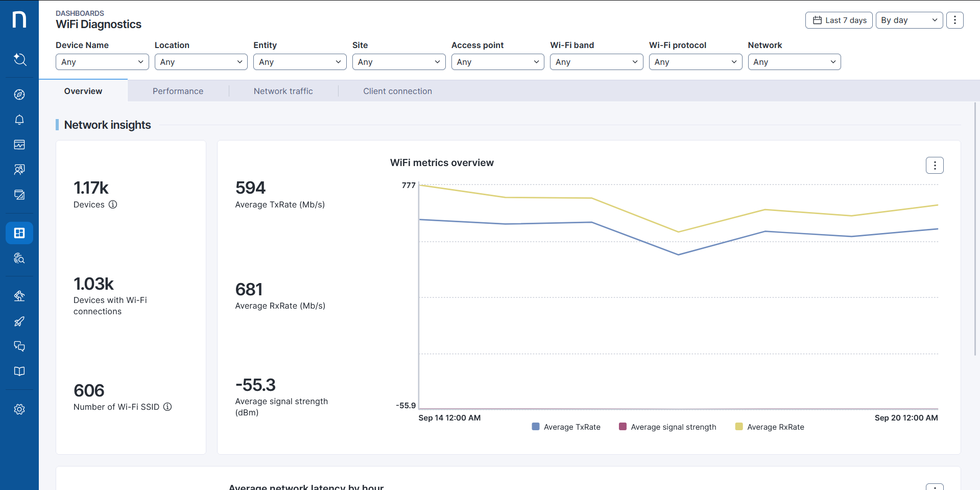Click the dashboards grid icon in sidebar
Image resolution: width=980 pixels, height=490 pixels.
19,233
